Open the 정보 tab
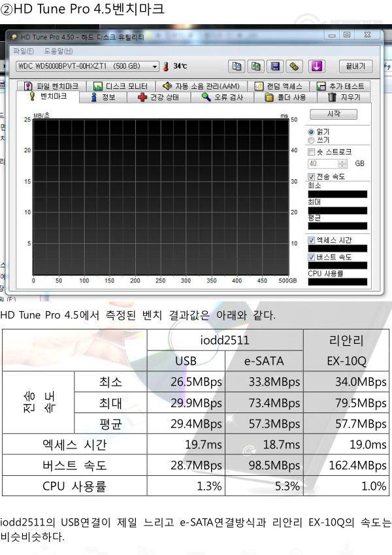The height and width of the screenshot is (555, 392). click(103, 97)
